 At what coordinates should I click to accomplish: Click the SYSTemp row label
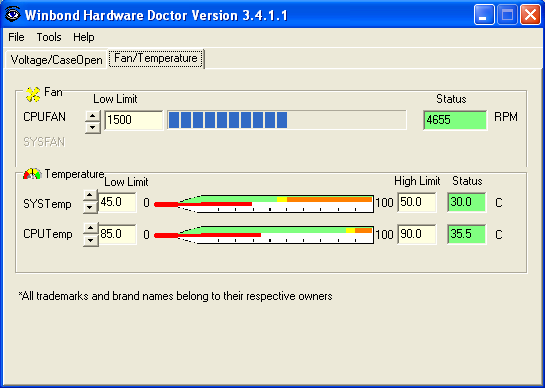pyautogui.click(x=47, y=204)
